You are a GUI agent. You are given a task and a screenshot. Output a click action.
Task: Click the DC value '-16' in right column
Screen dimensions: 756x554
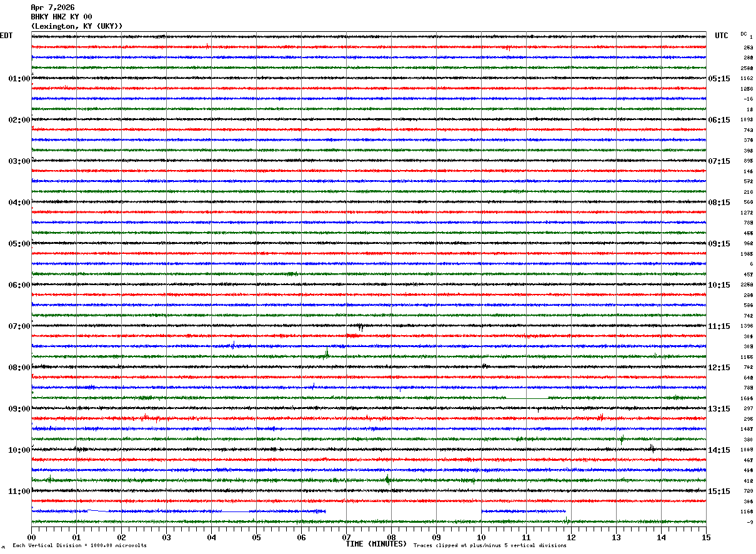pyautogui.click(x=749, y=99)
